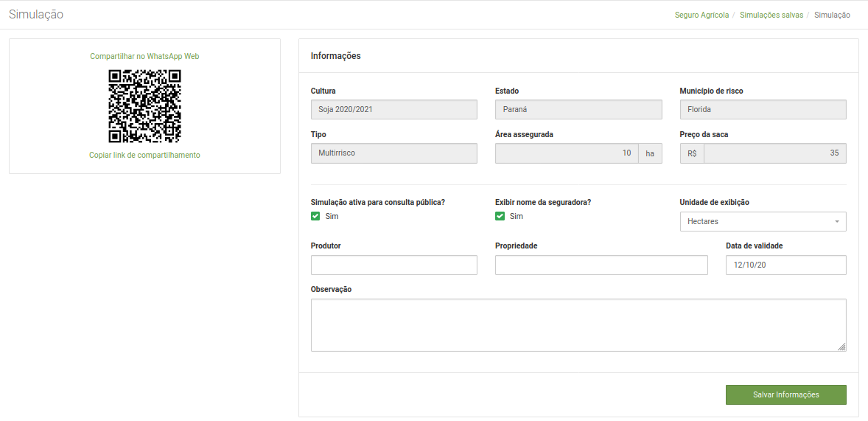
Task: Click the R$ currency addon
Action: [x=692, y=153]
